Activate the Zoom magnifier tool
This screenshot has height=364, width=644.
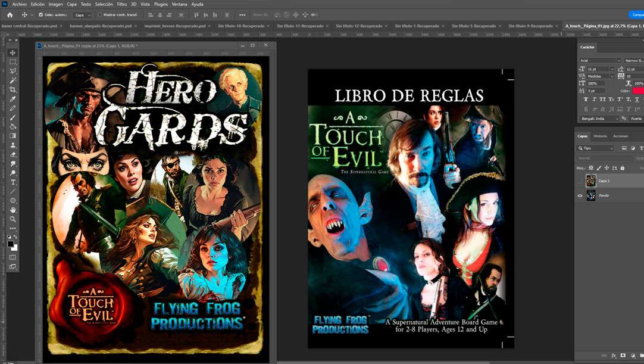click(x=12, y=219)
